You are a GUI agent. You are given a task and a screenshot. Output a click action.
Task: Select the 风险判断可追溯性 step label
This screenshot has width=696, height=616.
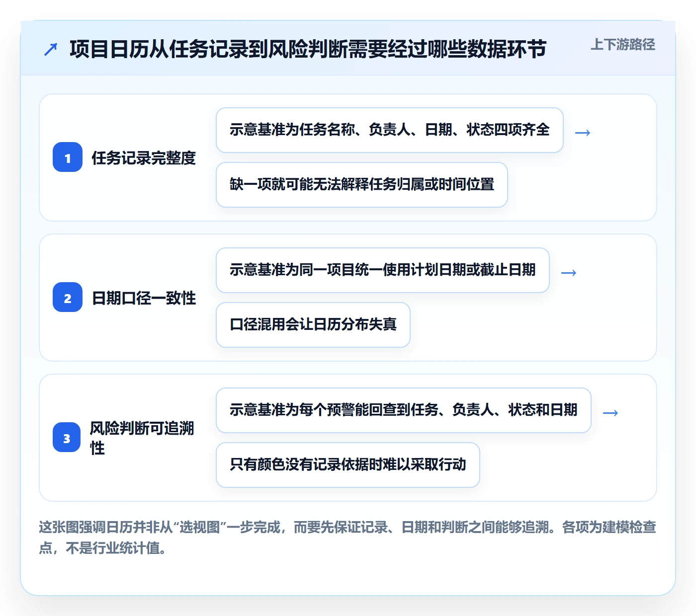point(142,438)
